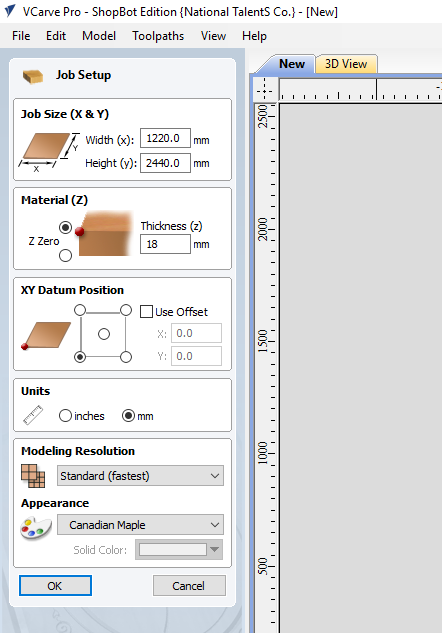Click the Height (y) input field
This screenshot has width=442, height=633.
[165, 163]
